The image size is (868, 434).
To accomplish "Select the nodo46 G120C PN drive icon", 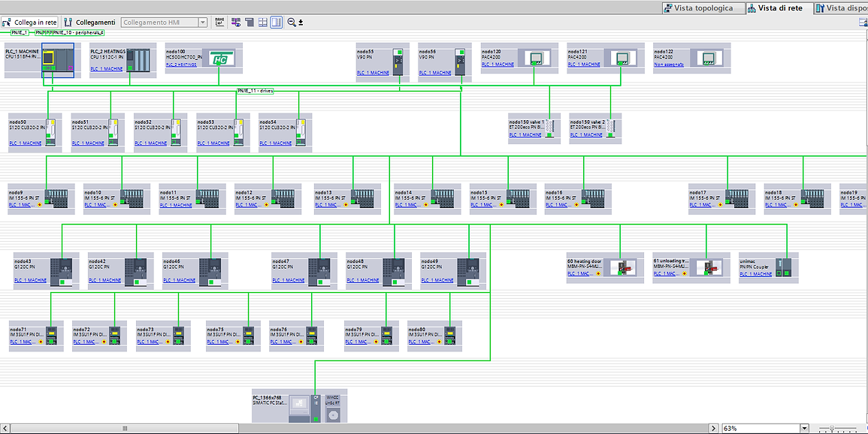I will coord(210,272).
